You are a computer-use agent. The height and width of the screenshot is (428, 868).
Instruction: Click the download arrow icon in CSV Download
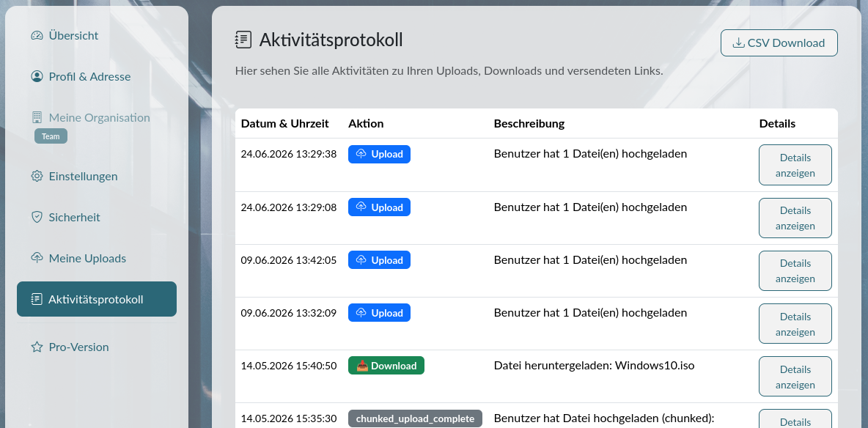[x=738, y=43]
